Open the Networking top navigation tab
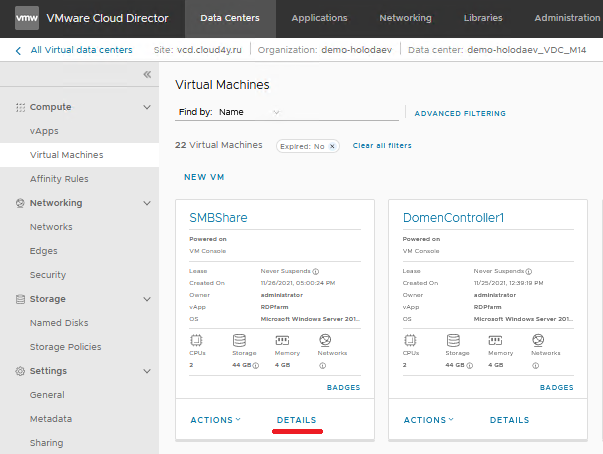The image size is (603, 454). point(405,18)
